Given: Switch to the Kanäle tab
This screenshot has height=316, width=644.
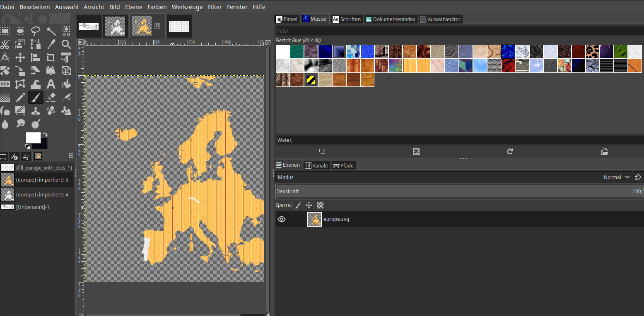Looking at the screenshot, I should point(316,165).
